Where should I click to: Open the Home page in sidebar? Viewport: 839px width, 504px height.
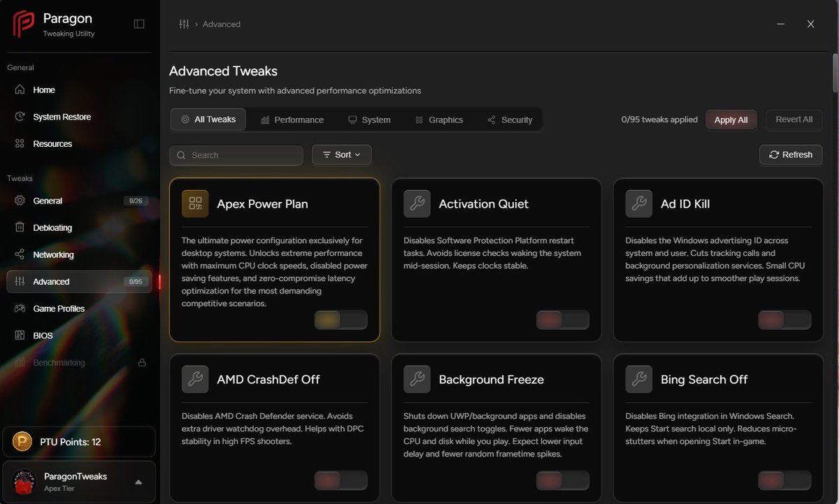(x=80, y=89)
